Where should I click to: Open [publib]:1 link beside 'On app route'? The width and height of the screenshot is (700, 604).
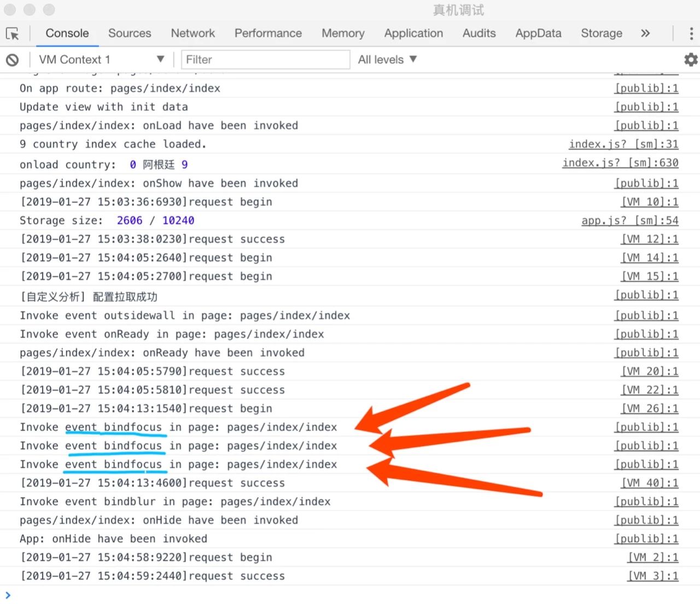coord(646,88)
